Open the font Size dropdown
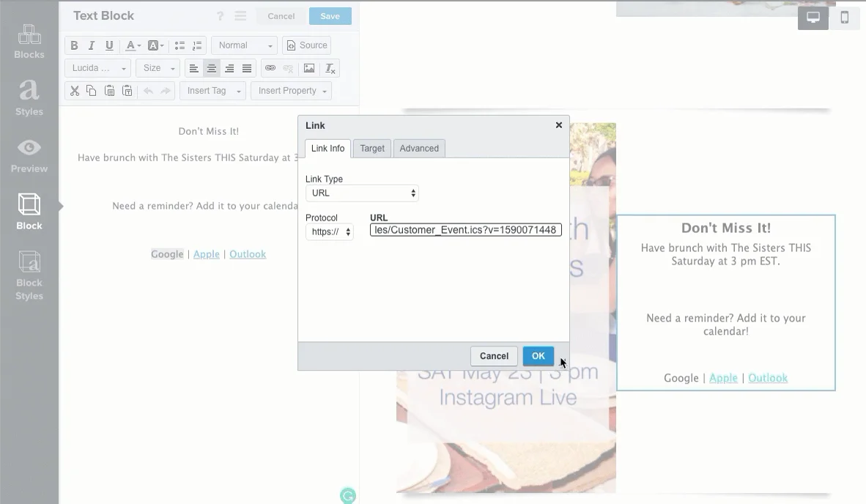The image size is (866, 504). click(158, 68)
